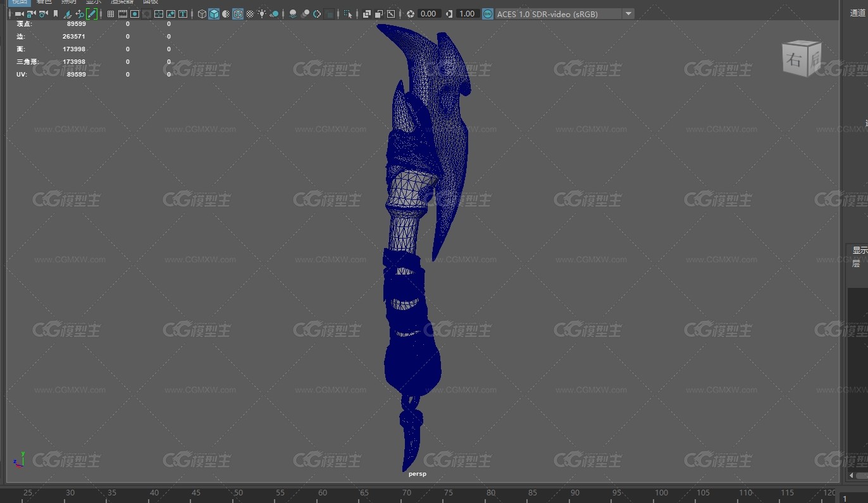Click the UV HUD label
The height and width of the screenshot is (503, 868).
(x=21, y=74)
